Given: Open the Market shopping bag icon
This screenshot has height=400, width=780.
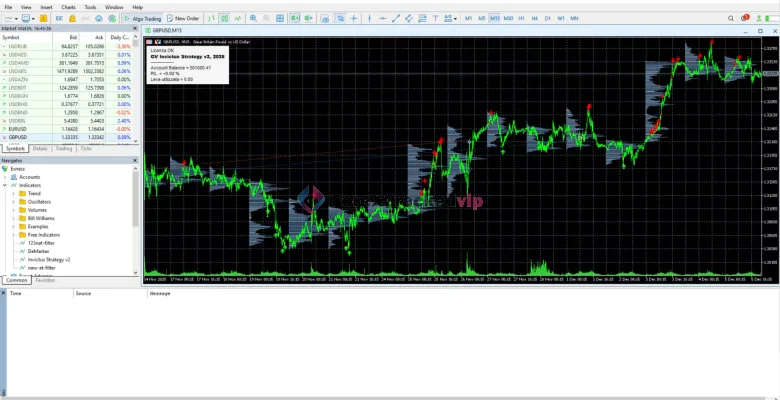Looking at the screenshot, I should tap(72, 18).
